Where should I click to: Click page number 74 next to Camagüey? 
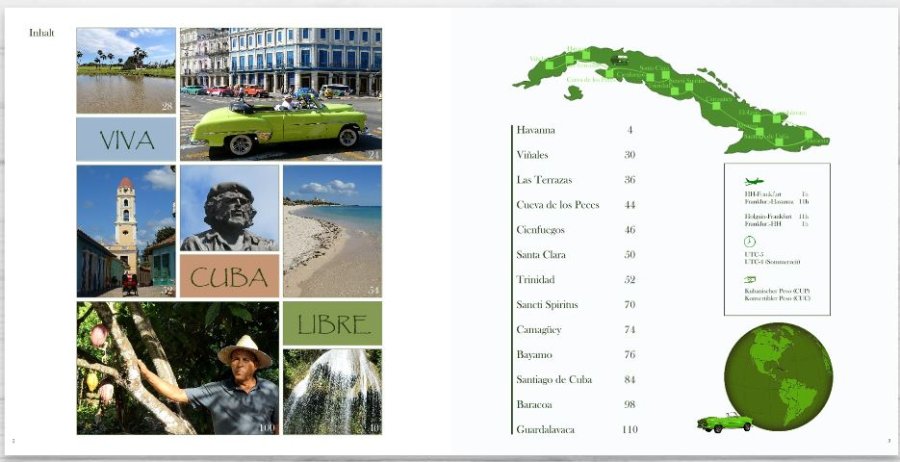[630, 330]
